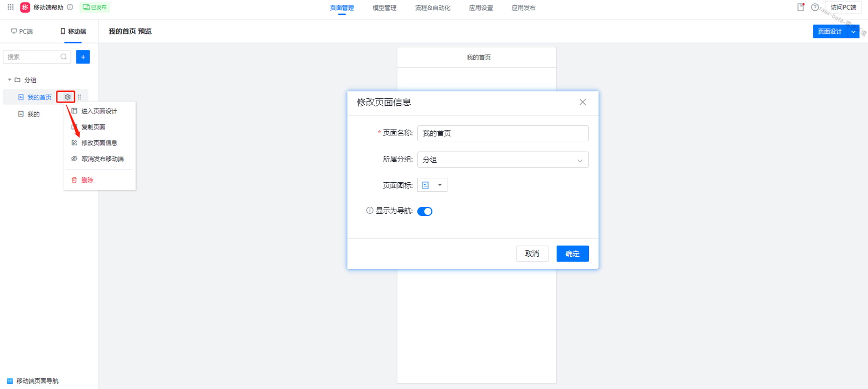Click the search magnifier icon
The width and height of the screenshot is (868, 389).
[x=63, y=57]
